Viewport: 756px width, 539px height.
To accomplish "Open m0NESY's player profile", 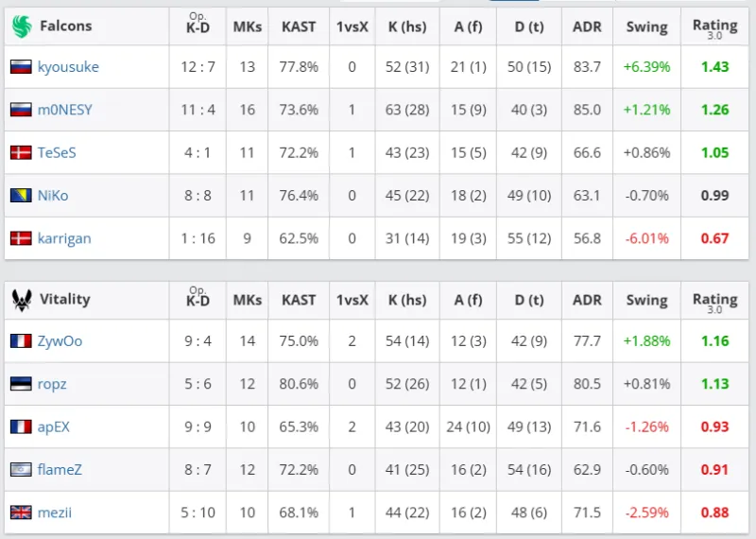I will tap(64, 110).
